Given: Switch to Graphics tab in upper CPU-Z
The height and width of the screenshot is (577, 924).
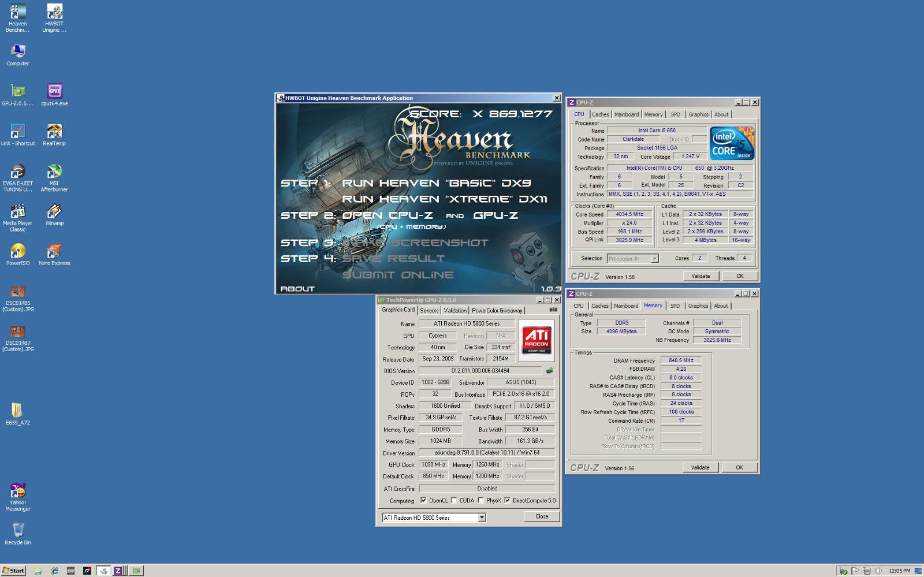Looking at the screenshot, I should (x=698, y=114).
